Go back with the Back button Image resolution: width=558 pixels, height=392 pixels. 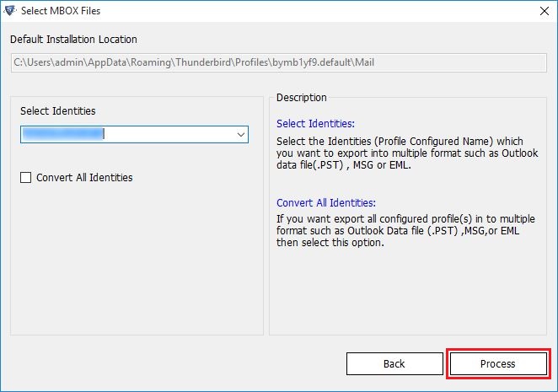pos(394,363)
